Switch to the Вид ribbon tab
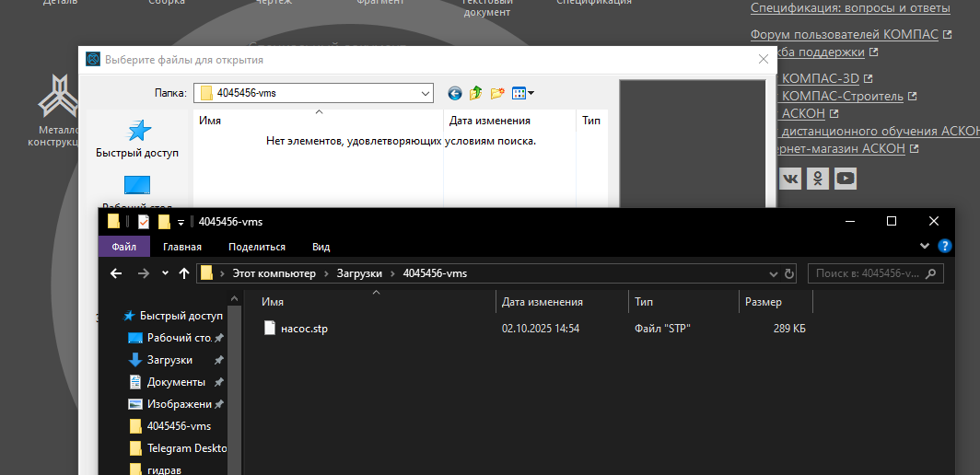The height and width of the screenshot is (475, 980). pos(321,247)
